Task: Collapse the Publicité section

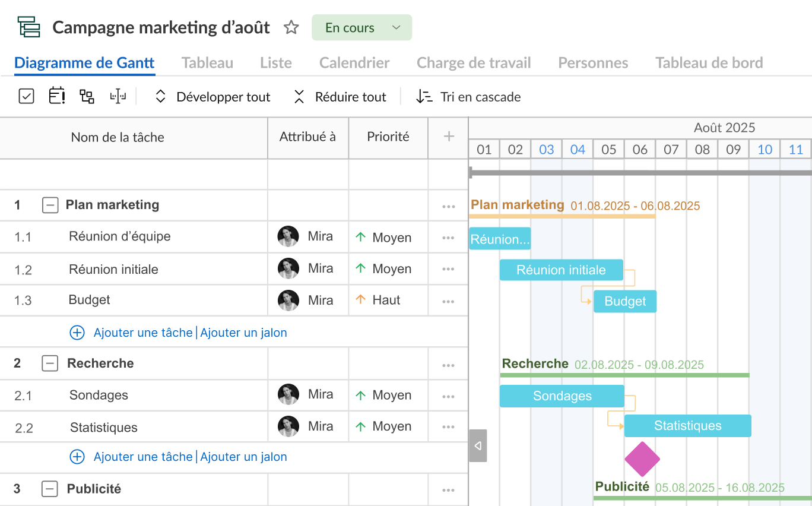Action: [x=50, y=489]
